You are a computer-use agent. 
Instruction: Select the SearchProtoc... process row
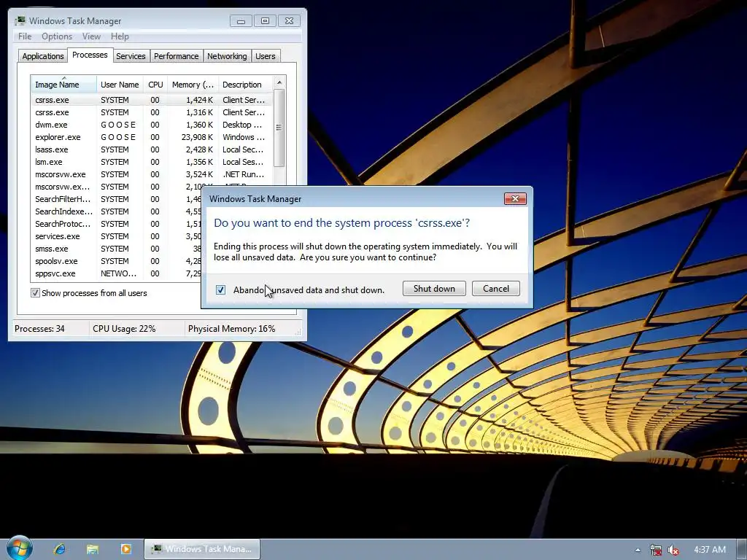pyautogui.click(x=116, y=224)
